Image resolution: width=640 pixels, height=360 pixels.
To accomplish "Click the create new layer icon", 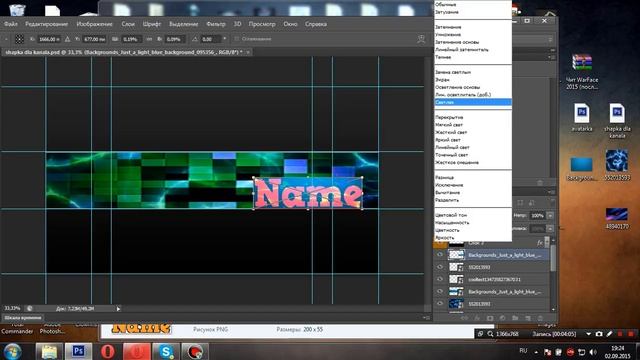I will tap(528, 318).
